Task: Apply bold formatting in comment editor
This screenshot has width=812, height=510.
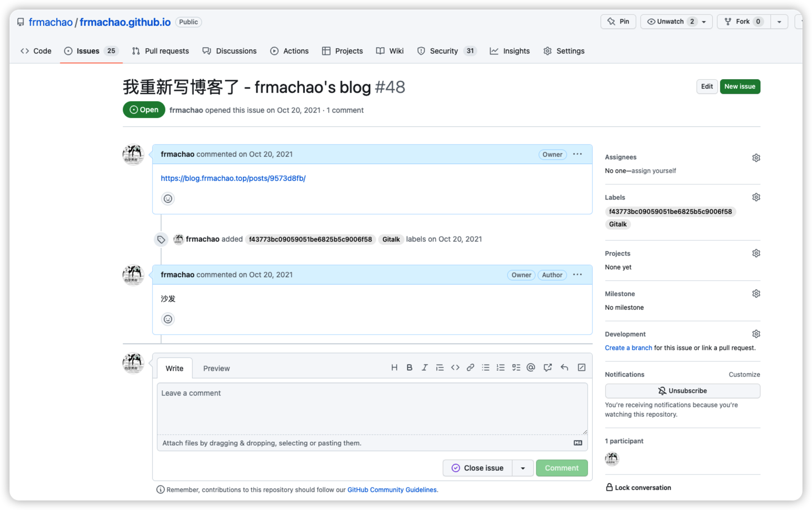Action: click(x=409, y=367)
